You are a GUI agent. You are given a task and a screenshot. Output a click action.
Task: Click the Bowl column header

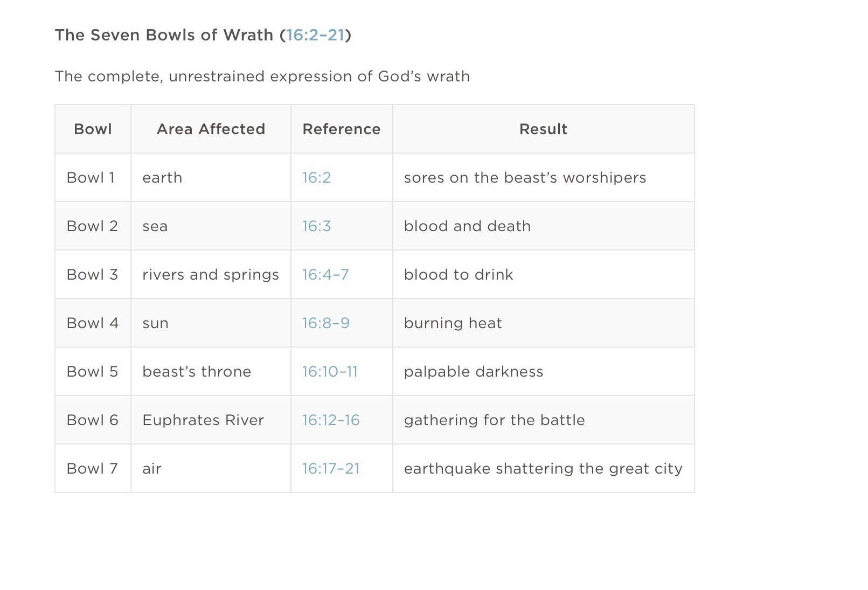(93, 129)
